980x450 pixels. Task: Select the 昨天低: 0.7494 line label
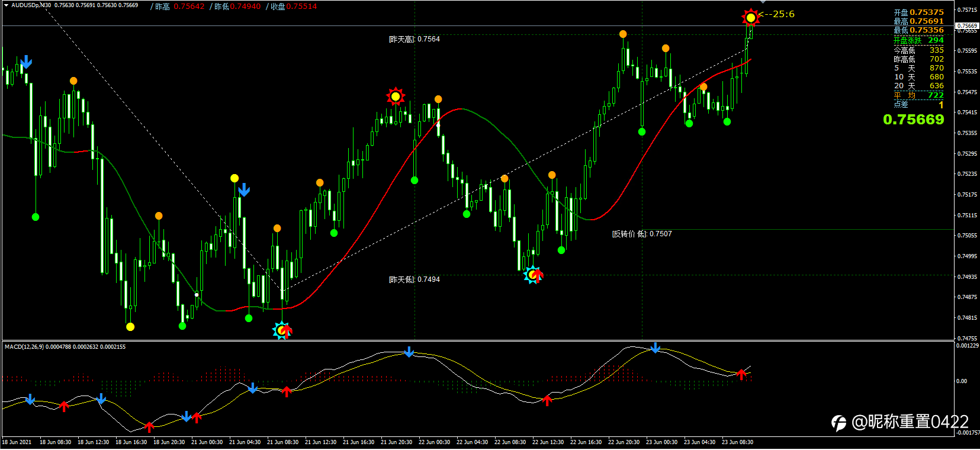pos(415,279)
